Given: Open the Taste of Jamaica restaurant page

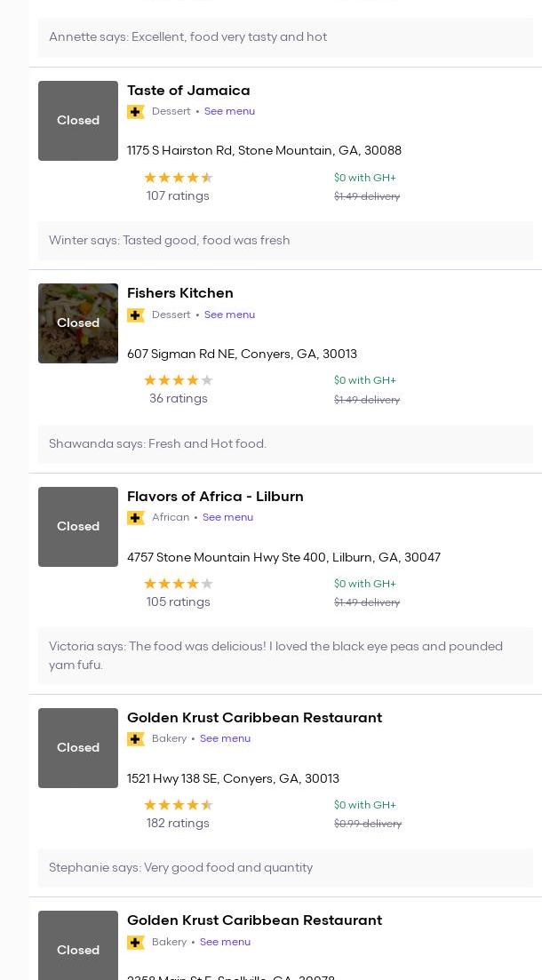Looking at the screenshot, I should (x=188, y=91).
